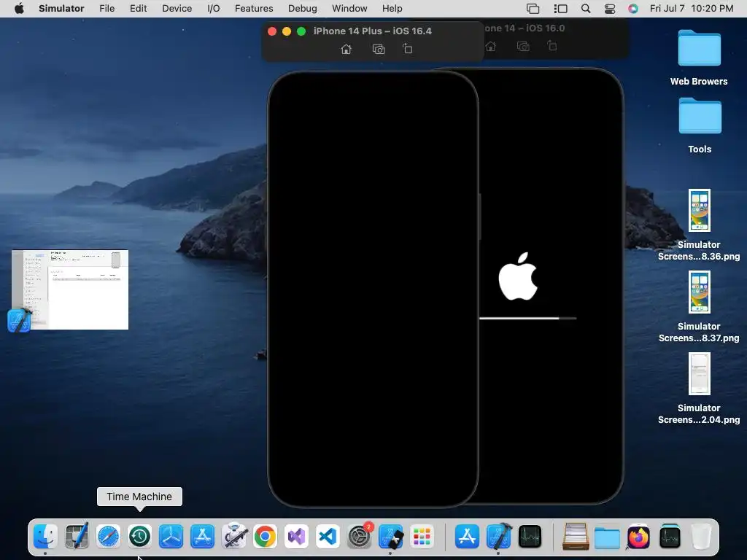747x560 pixels.
Task: Click the overlapping windows icon in menu bar
Action: pyautogui.click(x=533, y=9)
